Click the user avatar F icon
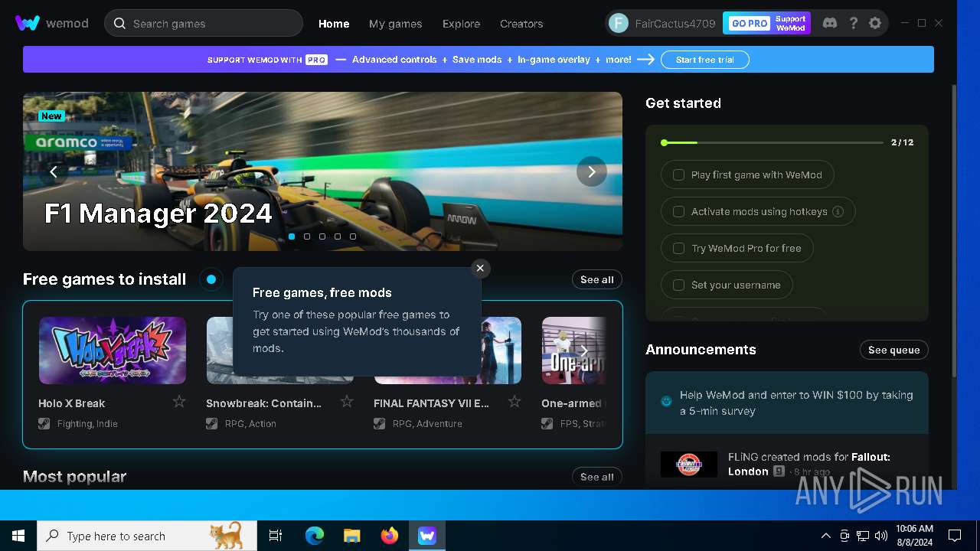 click(619, 23)
